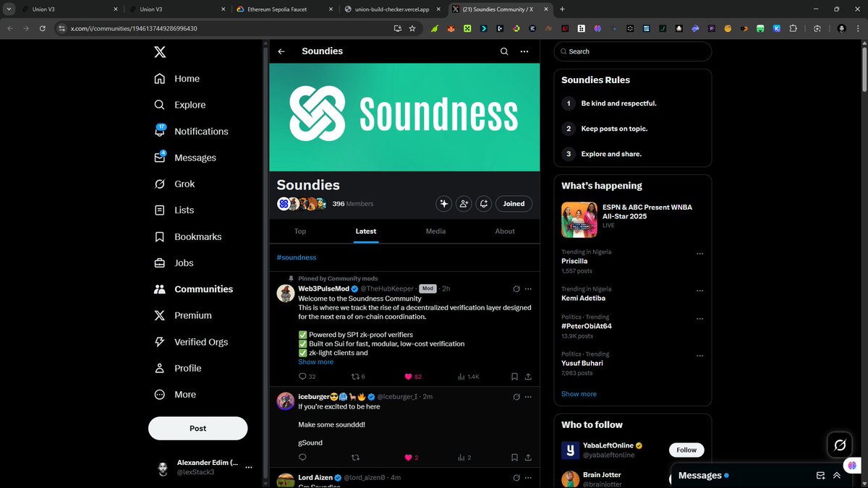Open Verified Orgs in the sidebar
Screen dimensions: 868x488
tap(191, 342)
